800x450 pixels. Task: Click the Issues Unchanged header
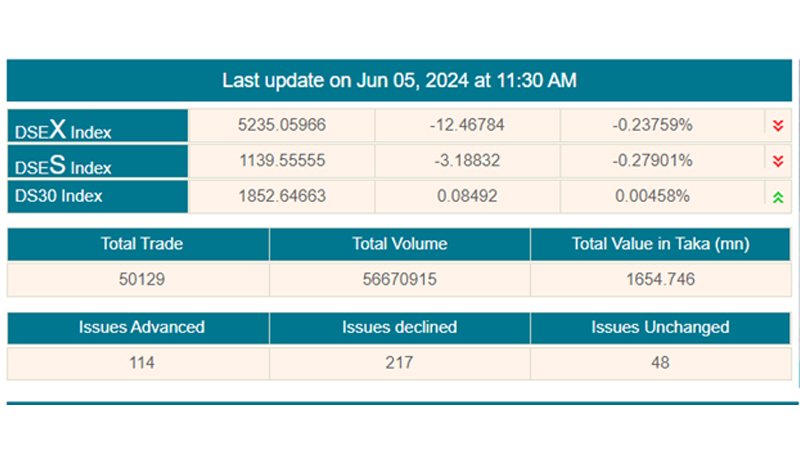tap(660, 327)
